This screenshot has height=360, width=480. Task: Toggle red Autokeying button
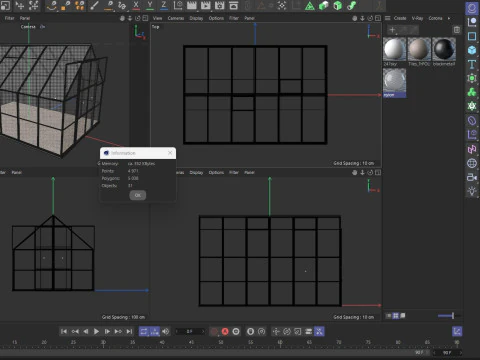click(225, 331)
